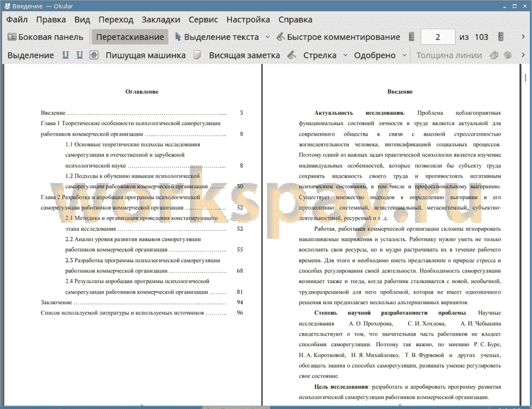The image size is (532, 409).
Task: Click the pencil icon before Стрелка
Action: coord(292,55)
